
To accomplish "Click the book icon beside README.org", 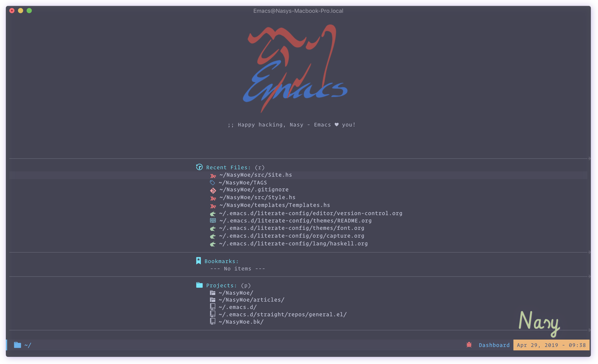I will coord(213,220).
